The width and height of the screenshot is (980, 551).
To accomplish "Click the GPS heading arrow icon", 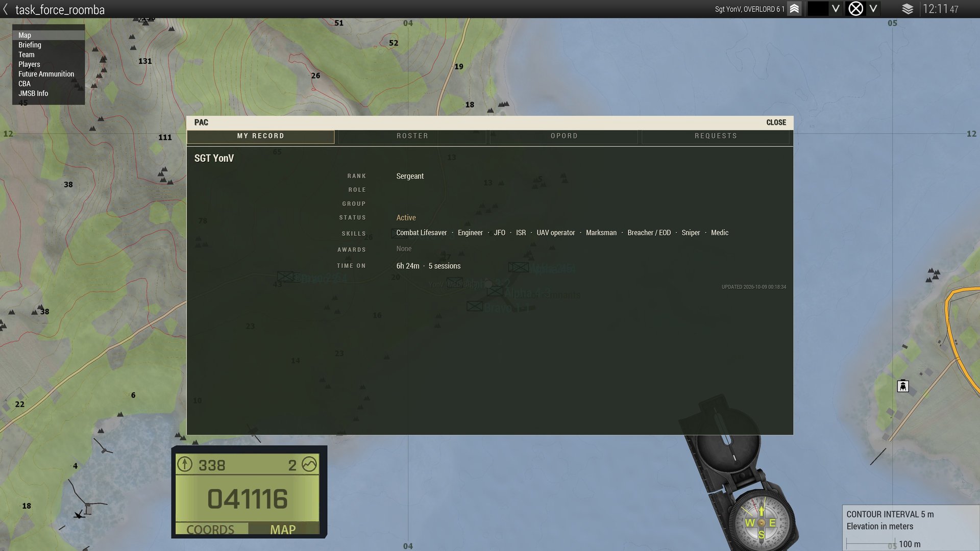I will [x=185, y=464].
